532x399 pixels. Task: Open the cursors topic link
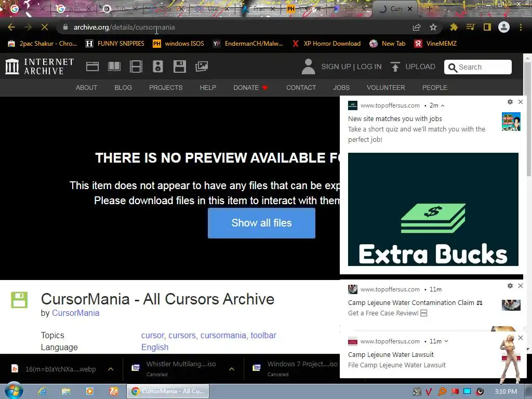pos(182,335)
